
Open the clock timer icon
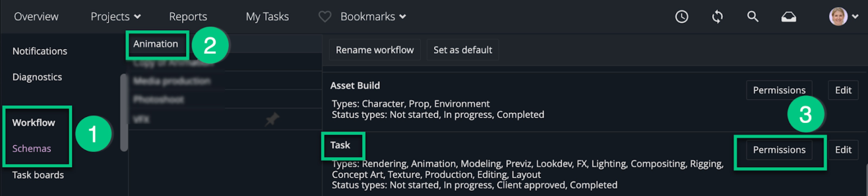click(681, 17)
